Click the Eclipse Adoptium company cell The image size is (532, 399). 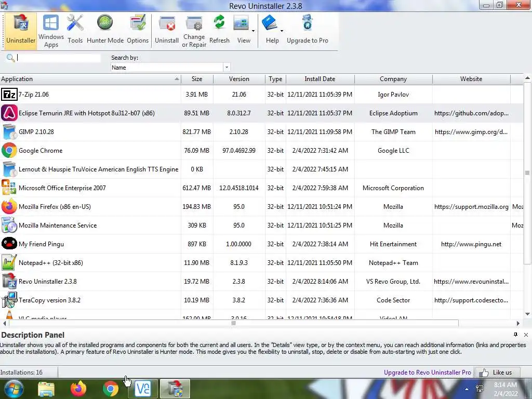tap(393, 113)
